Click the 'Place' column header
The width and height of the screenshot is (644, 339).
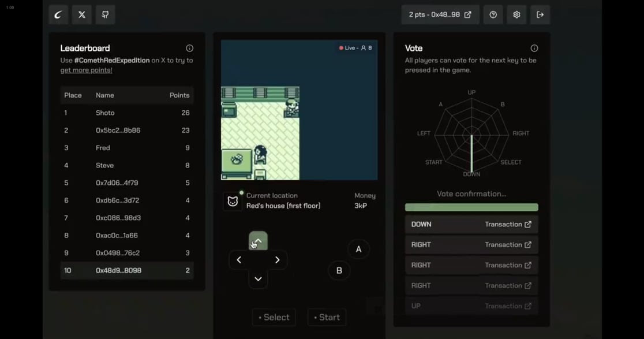click(73, 95)
